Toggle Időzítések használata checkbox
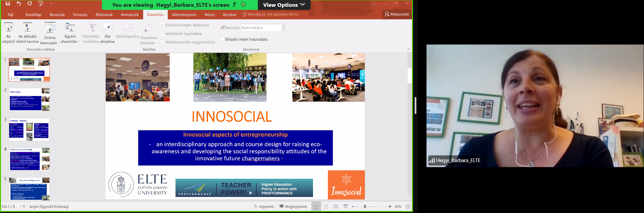 pos(162,34)
